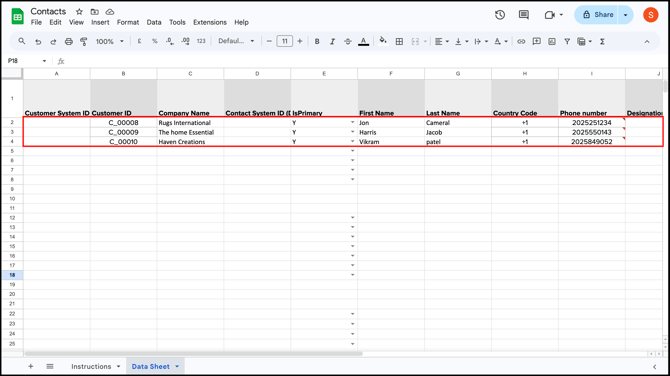The image size is (670, 376).
Task: Click the search menus magnifier icon
Action: click(21, 41)
